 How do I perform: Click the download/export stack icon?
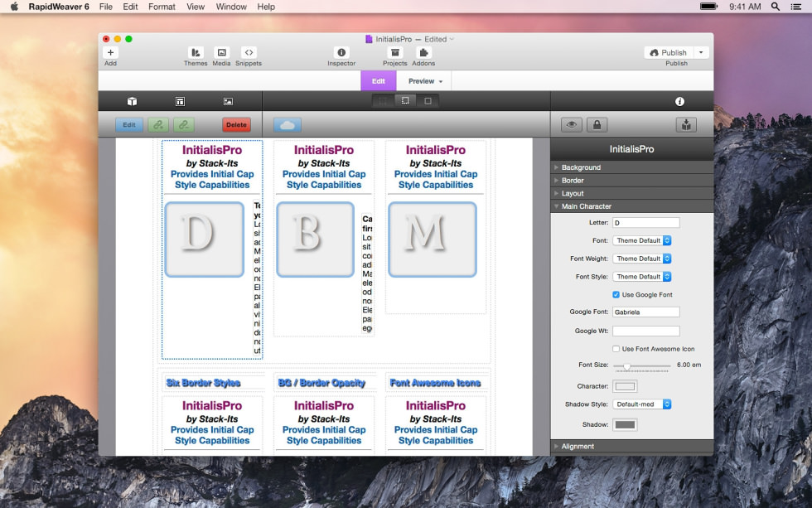pyautogui.click(x=686, y=125)
